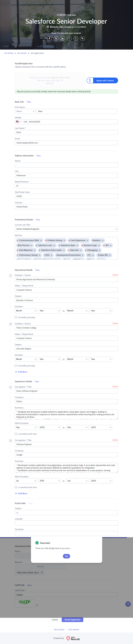Click the scroll-to-top arrow button
Image resolution: width=133 pixels, height=644 pixels.
pyautogui.click(x=128, y=604)
